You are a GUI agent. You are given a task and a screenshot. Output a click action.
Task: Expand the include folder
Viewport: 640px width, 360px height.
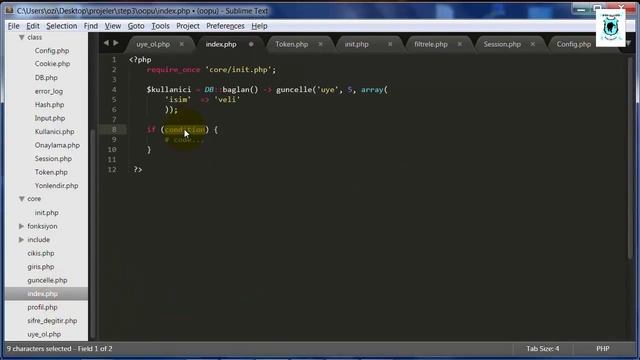click(x=21, y=240)
